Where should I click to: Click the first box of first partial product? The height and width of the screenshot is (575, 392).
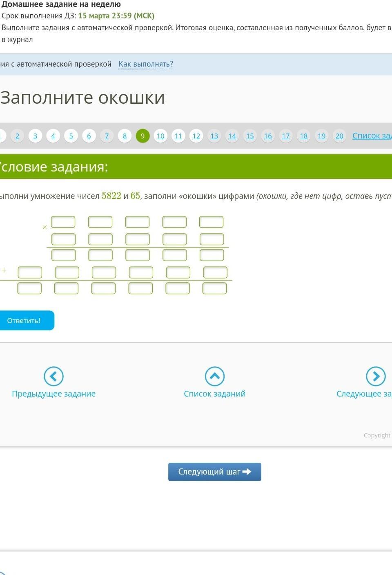[63, 255]
